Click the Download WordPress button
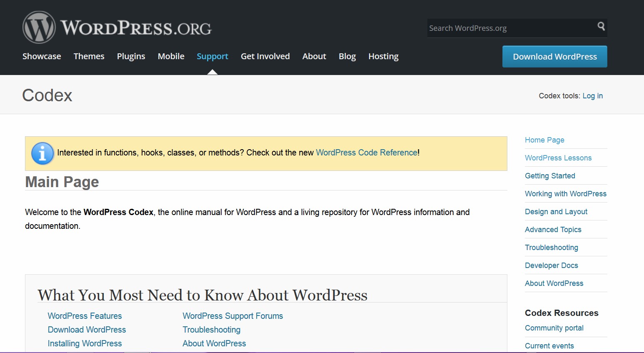Screen dimensions: 644x353 (x=555, y=57)
